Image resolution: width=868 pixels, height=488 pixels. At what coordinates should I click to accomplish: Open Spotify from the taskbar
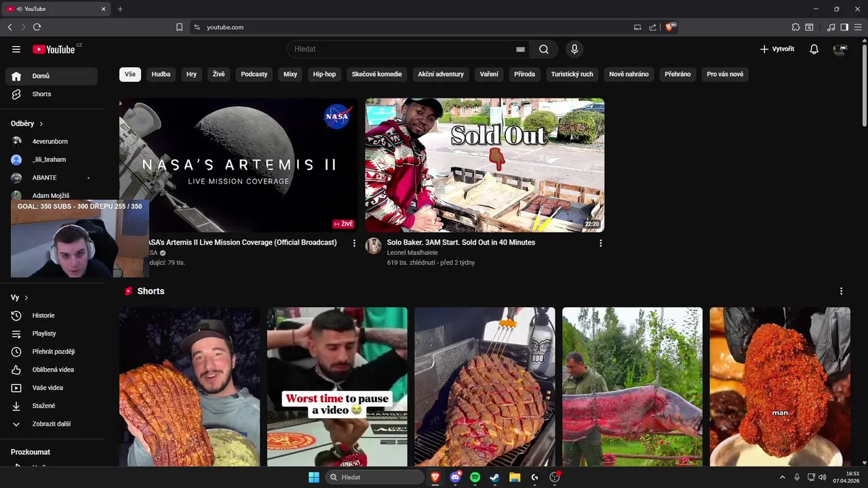(x=475, y=477)
